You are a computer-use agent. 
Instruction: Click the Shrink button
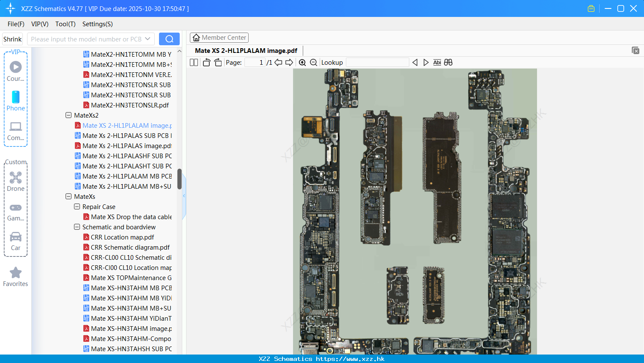click(12, 39)
